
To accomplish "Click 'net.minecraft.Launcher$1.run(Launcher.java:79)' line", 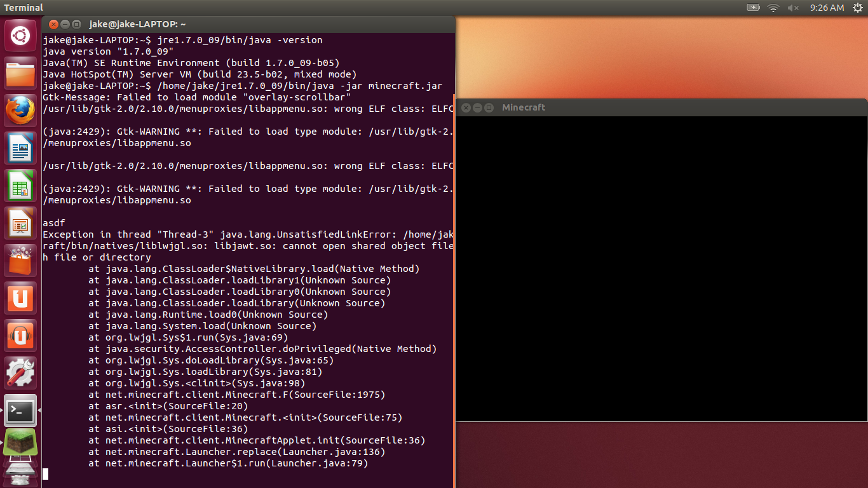I will pyautogui.click(x=228, y=463).
